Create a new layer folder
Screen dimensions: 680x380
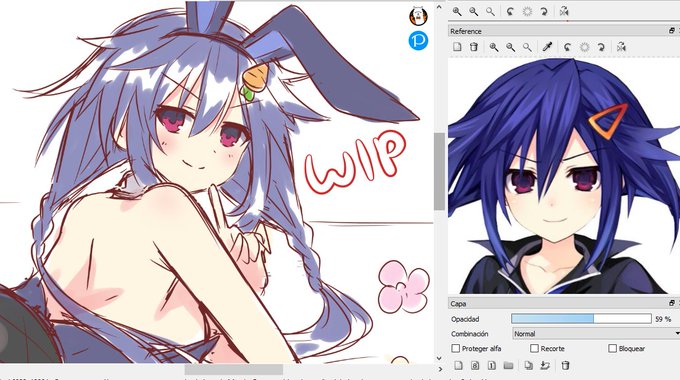[508, 366]
